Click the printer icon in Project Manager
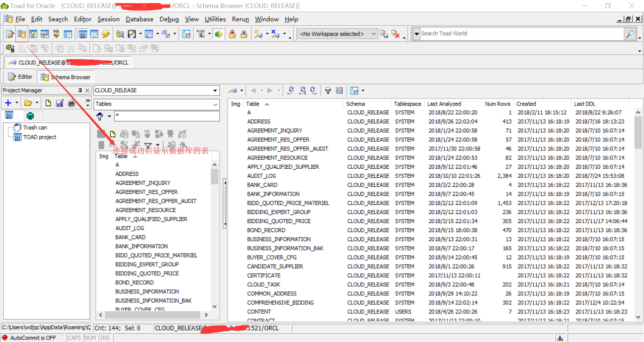 pyautogui.click(x=71, y=103)
